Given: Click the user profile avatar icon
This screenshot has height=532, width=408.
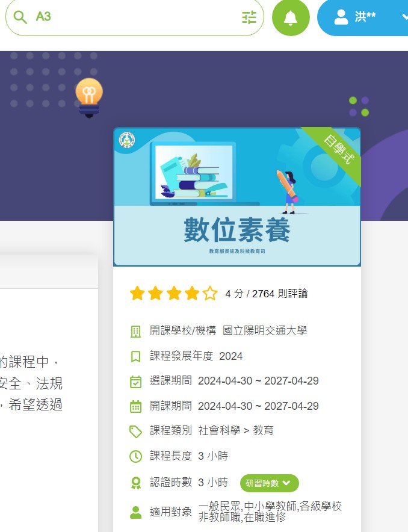Looking at the screenshot, I should 341,17.
